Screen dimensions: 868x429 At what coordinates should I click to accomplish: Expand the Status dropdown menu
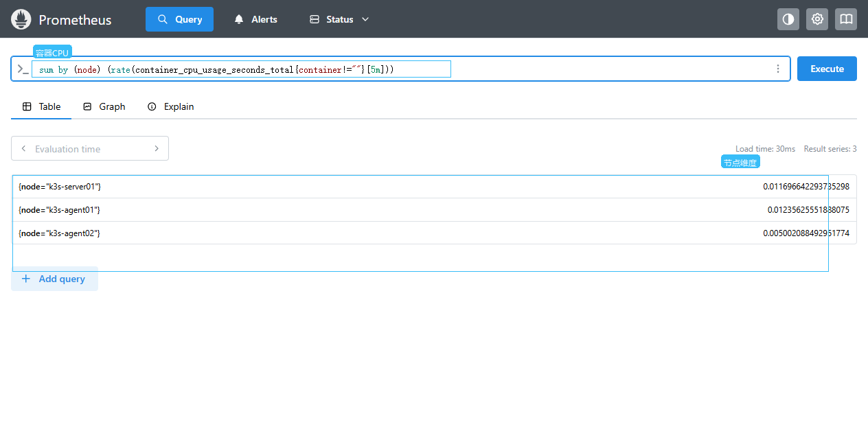click(x=339, y=19)
